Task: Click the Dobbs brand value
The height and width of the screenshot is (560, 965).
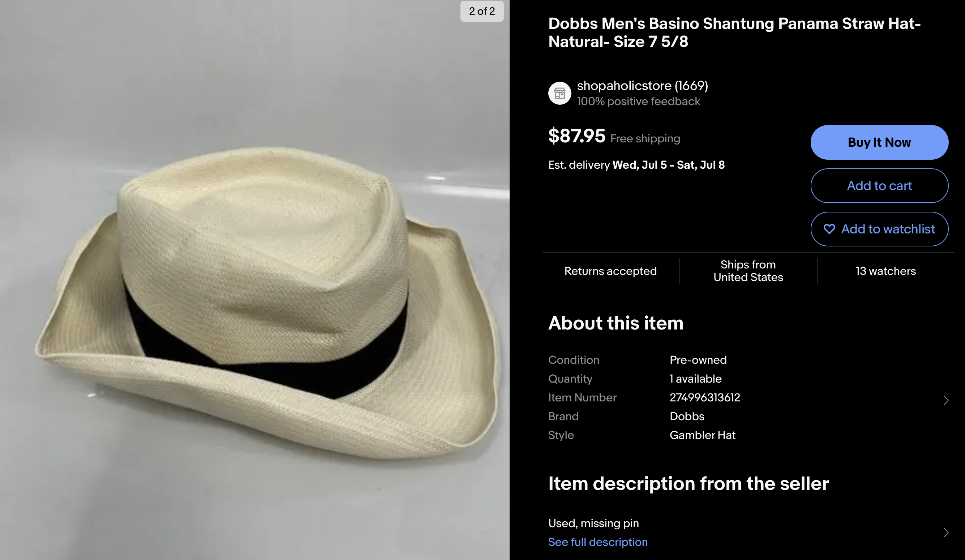Action: coord(687,416)
